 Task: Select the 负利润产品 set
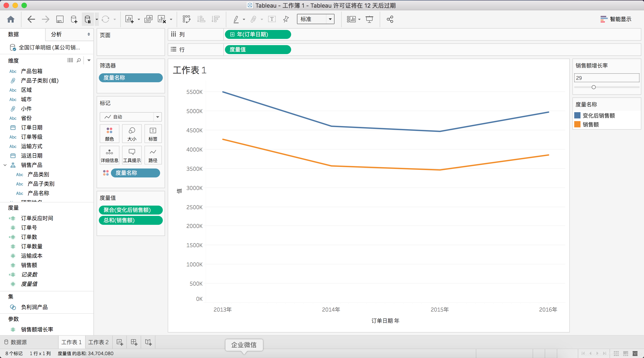34,307
